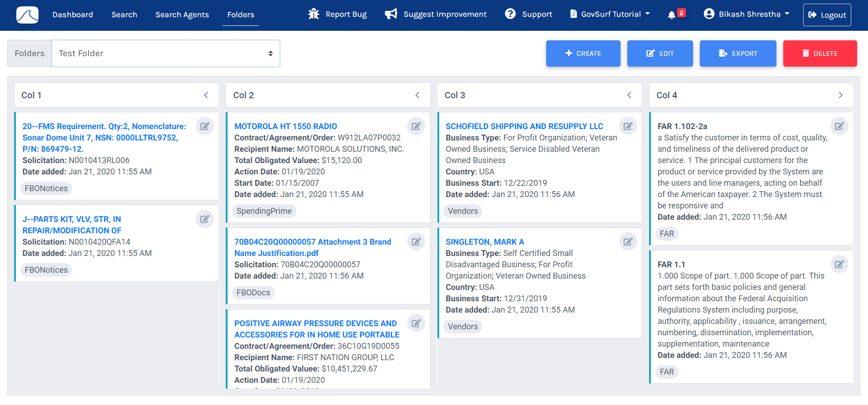Click the FBODocs tag
Image resolution: width=868 pixels, height=405 pixels.
pyautogui.click(x=253, y=293)
